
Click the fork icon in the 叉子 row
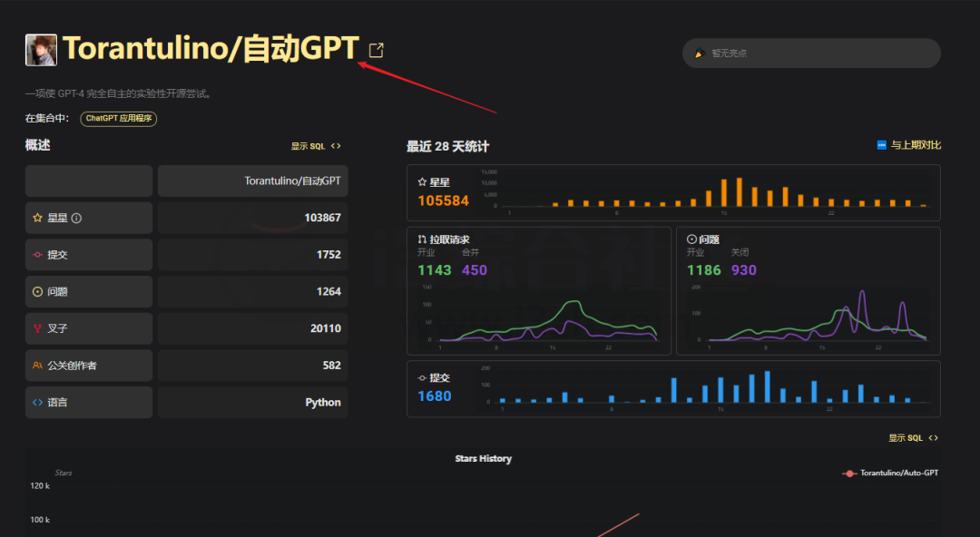pyautogui.click(x=37, y=328)
